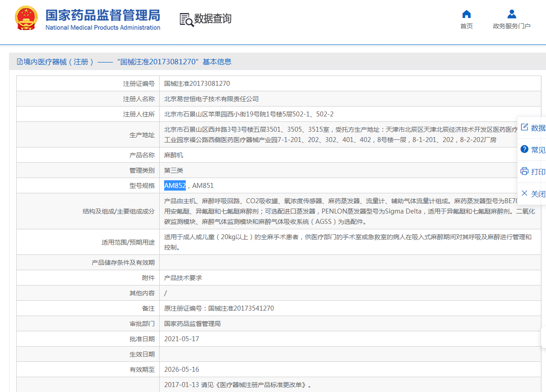Click the AM851 model text

pyautogui.click(x=203, y=185)
